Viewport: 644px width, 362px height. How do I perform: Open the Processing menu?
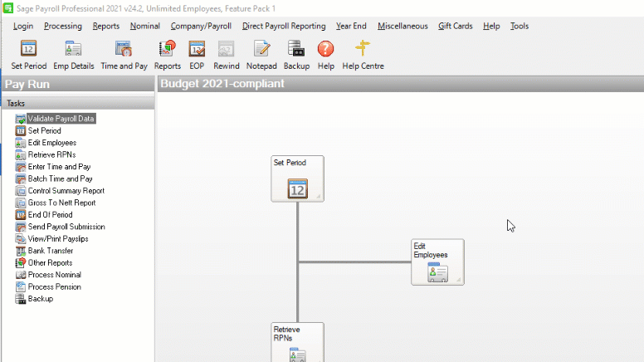(x=62, y=26)
